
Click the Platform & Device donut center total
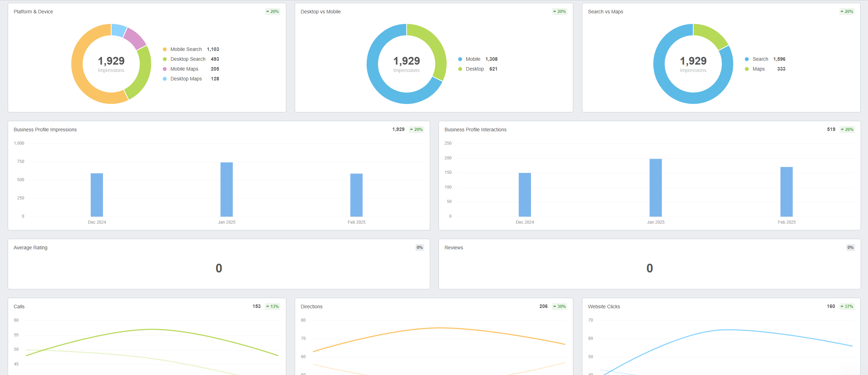[111, 61]
